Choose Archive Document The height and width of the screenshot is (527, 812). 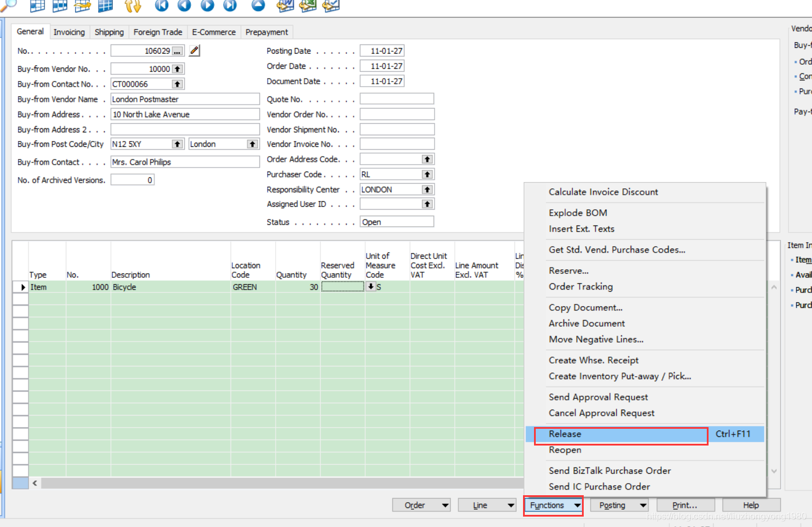(645, 324)
